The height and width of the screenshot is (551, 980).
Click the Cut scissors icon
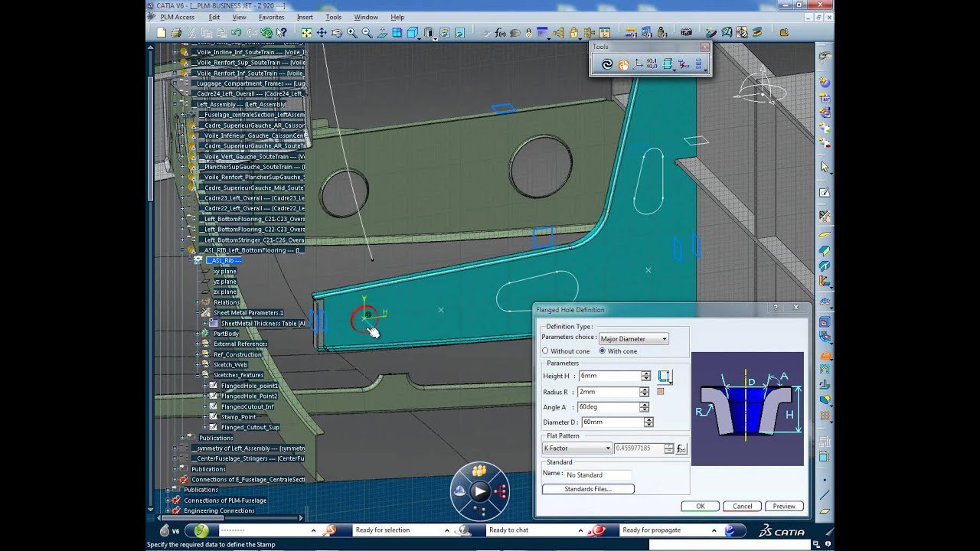(x=191, y=33)
